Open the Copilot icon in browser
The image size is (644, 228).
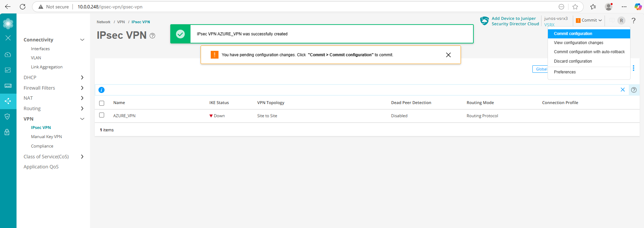click(638, 7)
